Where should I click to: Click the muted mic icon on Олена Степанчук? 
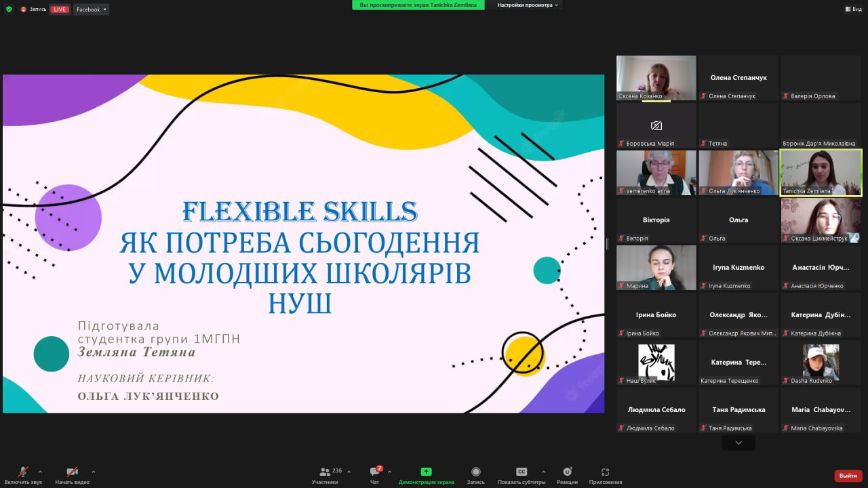click(x=704, y=96)
